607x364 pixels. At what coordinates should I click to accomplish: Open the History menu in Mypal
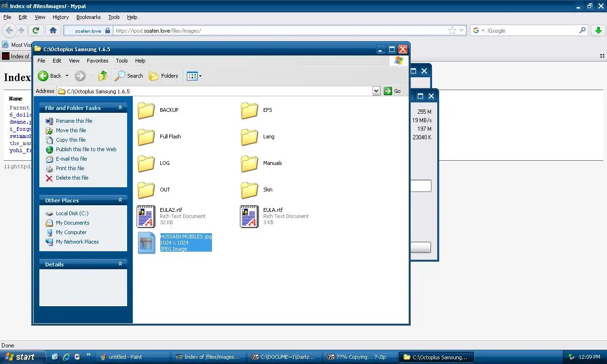[61, 17]
